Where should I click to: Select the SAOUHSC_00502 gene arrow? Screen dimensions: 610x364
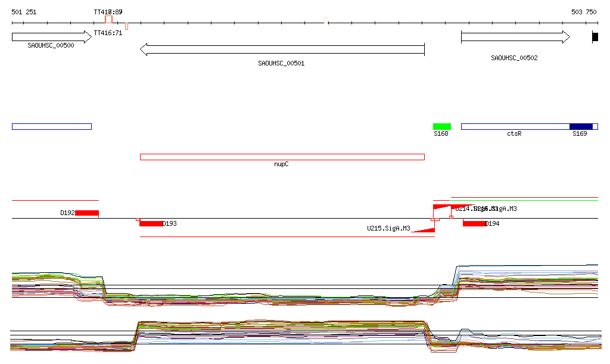coord(515,37)
